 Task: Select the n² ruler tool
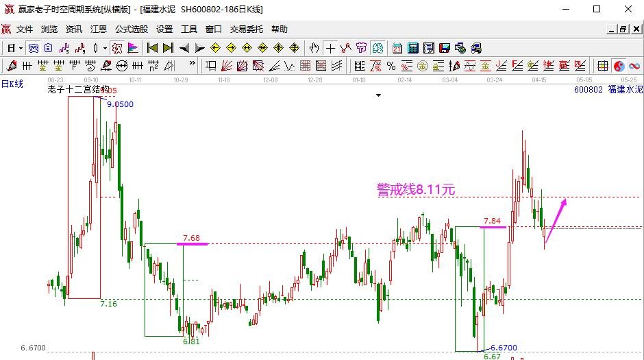[153, 66]
